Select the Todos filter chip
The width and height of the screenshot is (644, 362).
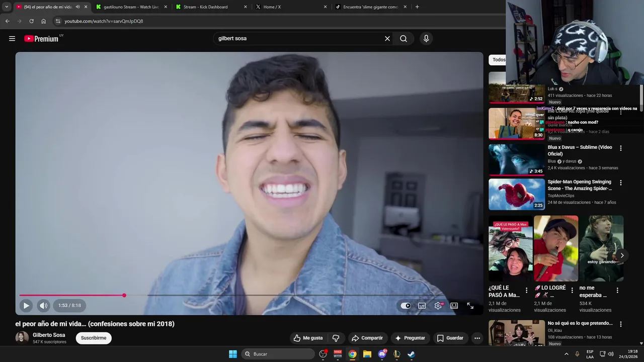[497, 59]
